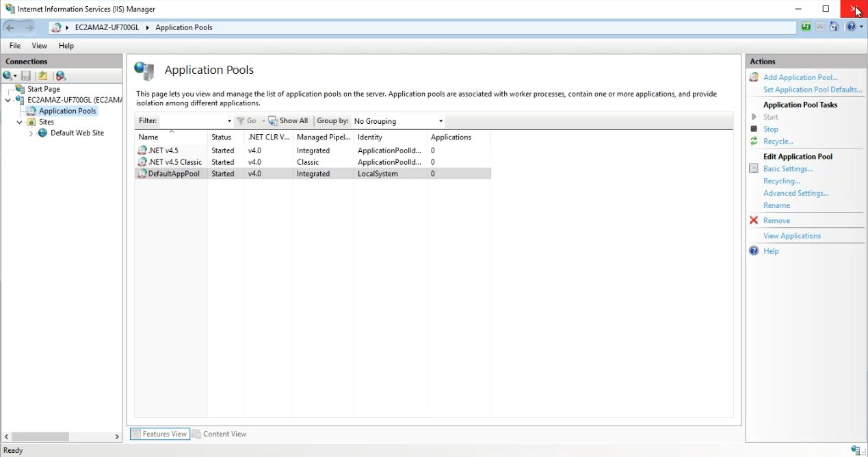Image resolution: width=868 pixels, height=457 pixels.
Task: Click the create new connection globe icon
Action: [8, 76]
